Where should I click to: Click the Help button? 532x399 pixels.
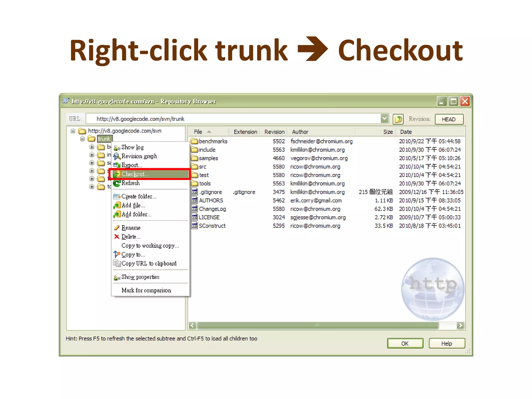point(447,343)
